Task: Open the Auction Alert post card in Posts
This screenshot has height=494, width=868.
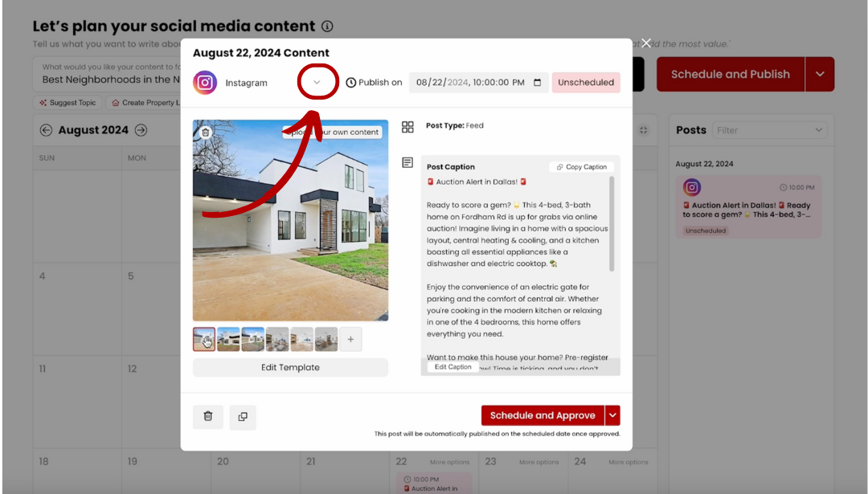Action: click(748, 207)
